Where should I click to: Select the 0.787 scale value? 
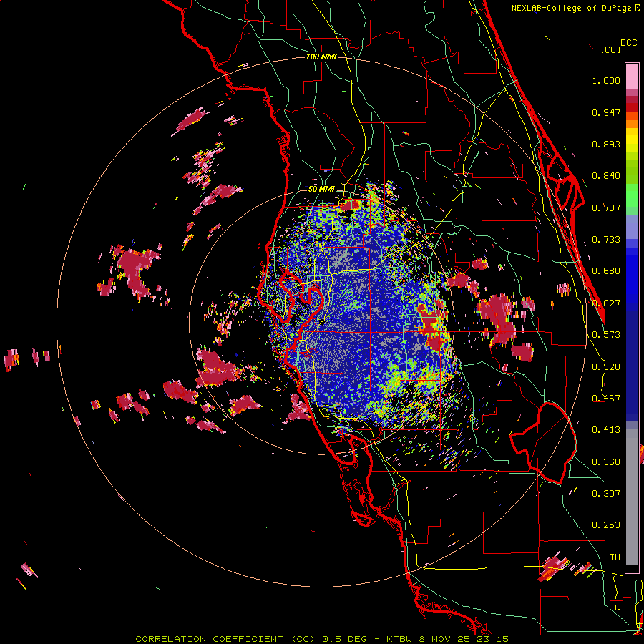point(606,208)
